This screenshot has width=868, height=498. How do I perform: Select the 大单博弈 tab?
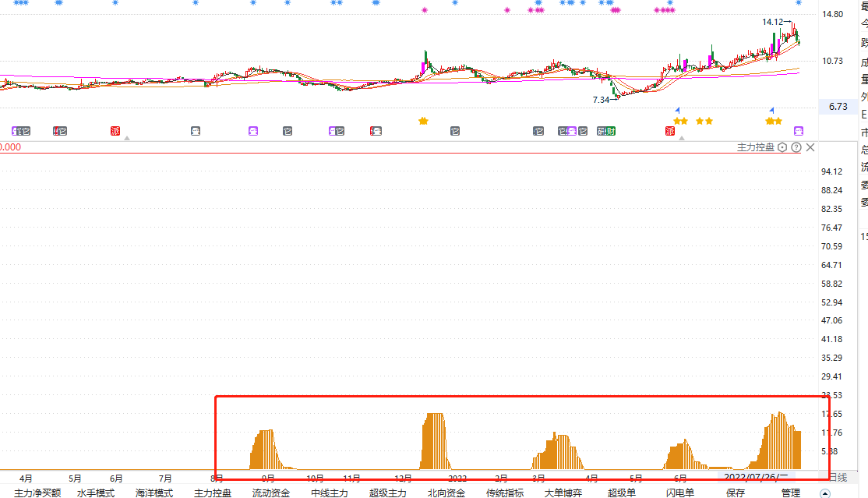pos(563,493)
